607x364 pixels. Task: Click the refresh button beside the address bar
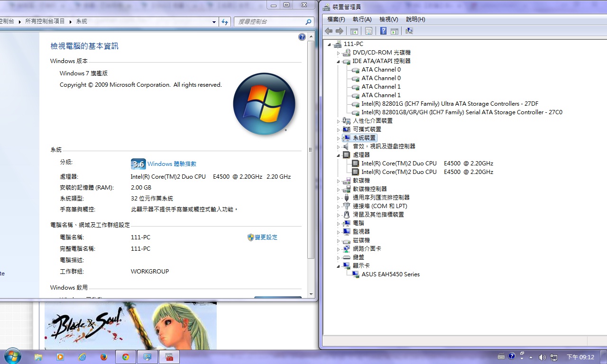coord(225,22)
